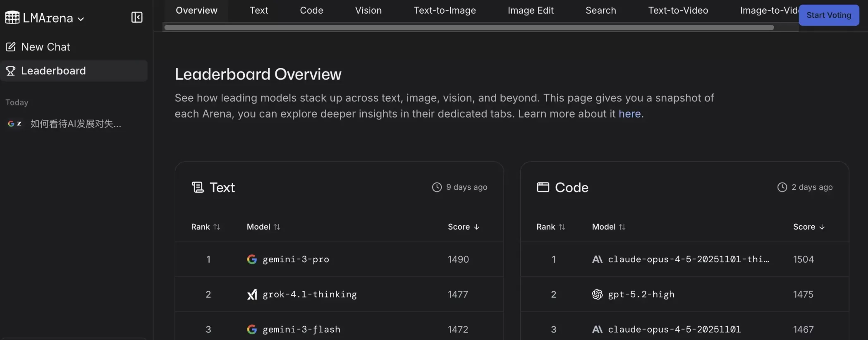Image resolution: width=868 pixels, height=340 pixels.
Task: Click the "Leaderboard Overview" heading
Action: [x=258, y=74]
